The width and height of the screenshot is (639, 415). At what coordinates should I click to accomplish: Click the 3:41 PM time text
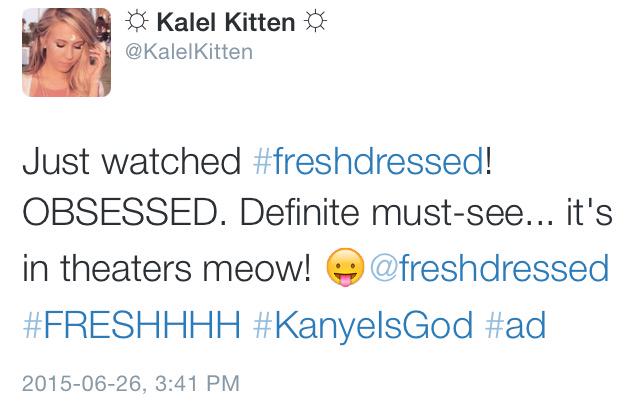pyautogui.click(x=197, y=383)
